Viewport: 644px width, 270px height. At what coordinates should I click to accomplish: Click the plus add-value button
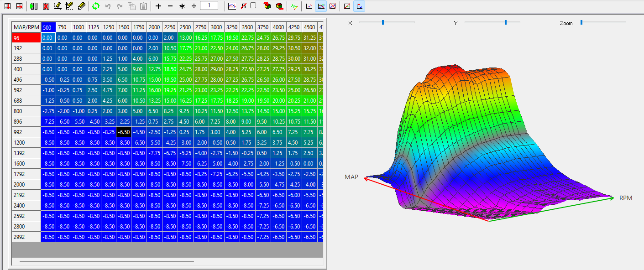click(x=158, y=6)
